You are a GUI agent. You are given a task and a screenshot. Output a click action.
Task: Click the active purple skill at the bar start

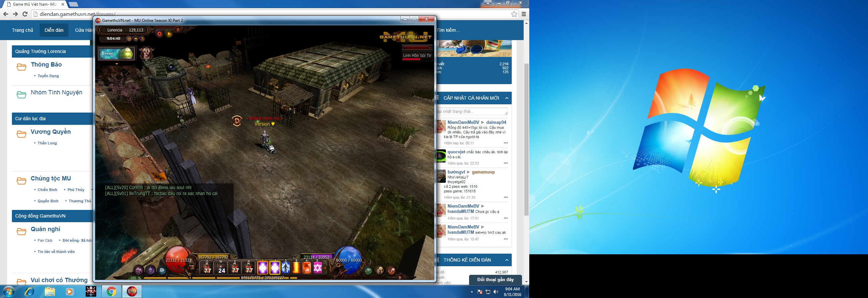coord(263,268)
